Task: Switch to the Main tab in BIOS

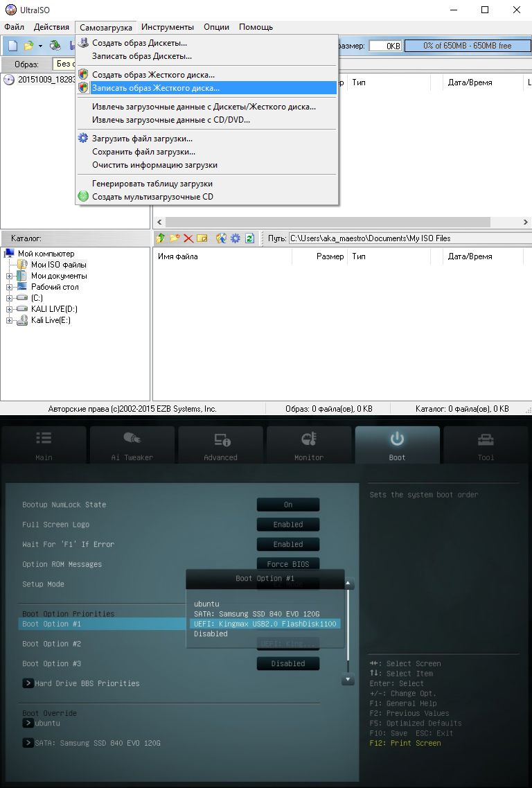Action: tap(44, 445)
